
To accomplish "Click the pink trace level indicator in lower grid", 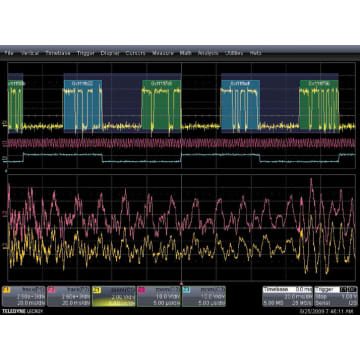I will [5, 214].
